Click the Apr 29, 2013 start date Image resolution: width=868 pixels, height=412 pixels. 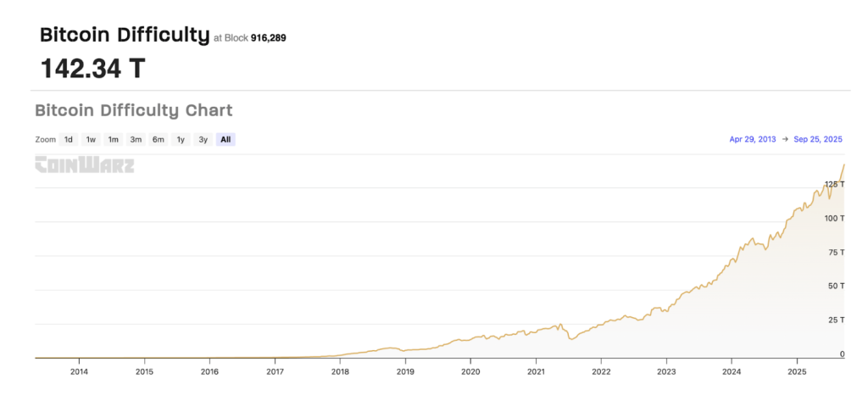(752, 139)
